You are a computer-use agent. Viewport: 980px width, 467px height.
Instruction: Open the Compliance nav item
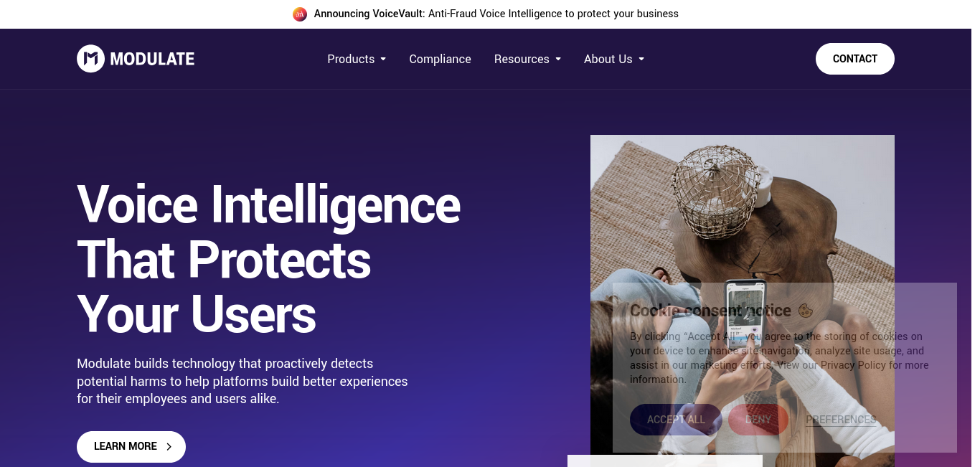pos(440,59)
